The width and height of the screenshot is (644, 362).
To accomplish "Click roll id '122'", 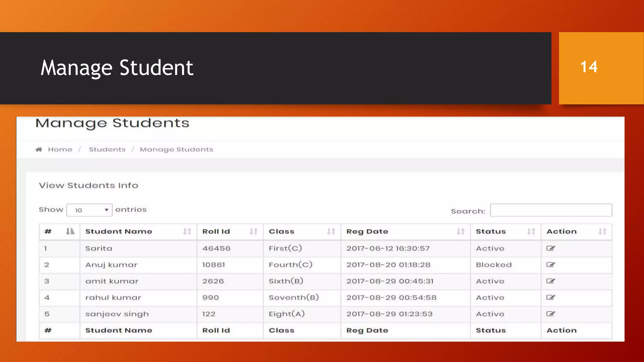I will click(209, 314).
